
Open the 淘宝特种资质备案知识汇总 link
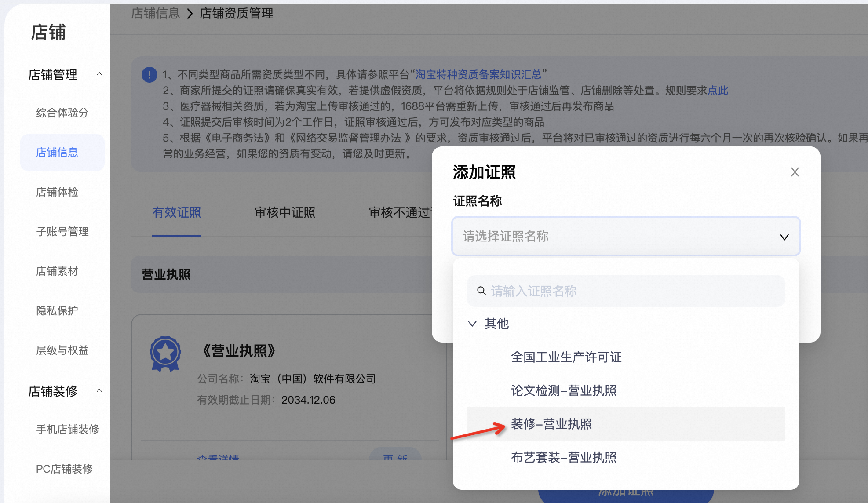coord(478,75)
